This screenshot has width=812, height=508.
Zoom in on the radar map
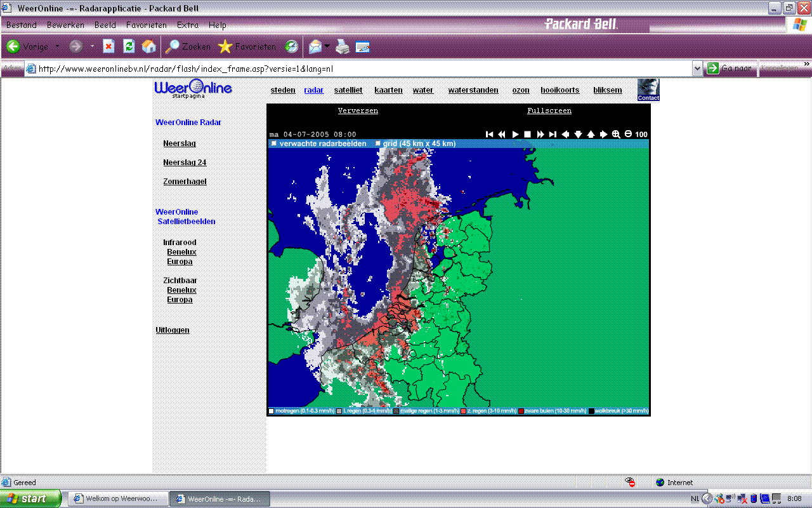[x=616, y=134]
